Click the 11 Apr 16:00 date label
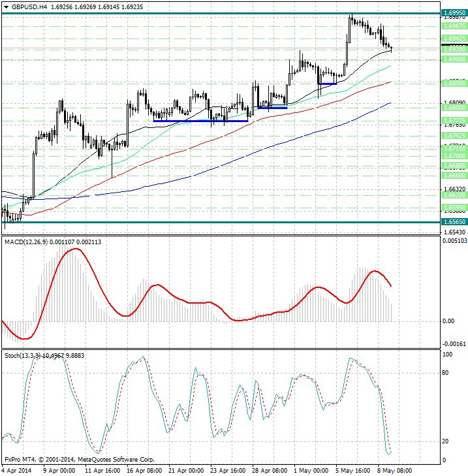This screenshot has height=476, width=468. coord(102,471)
